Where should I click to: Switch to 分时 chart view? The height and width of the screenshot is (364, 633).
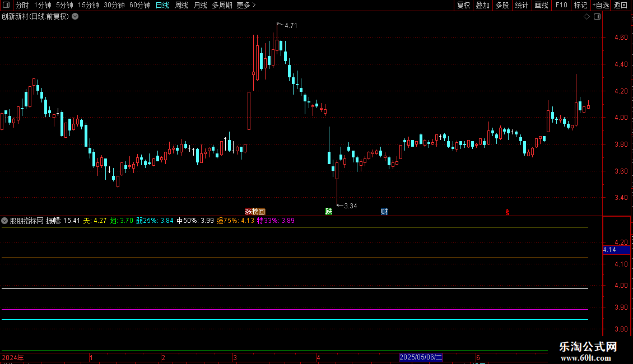[x=22, y=5]
